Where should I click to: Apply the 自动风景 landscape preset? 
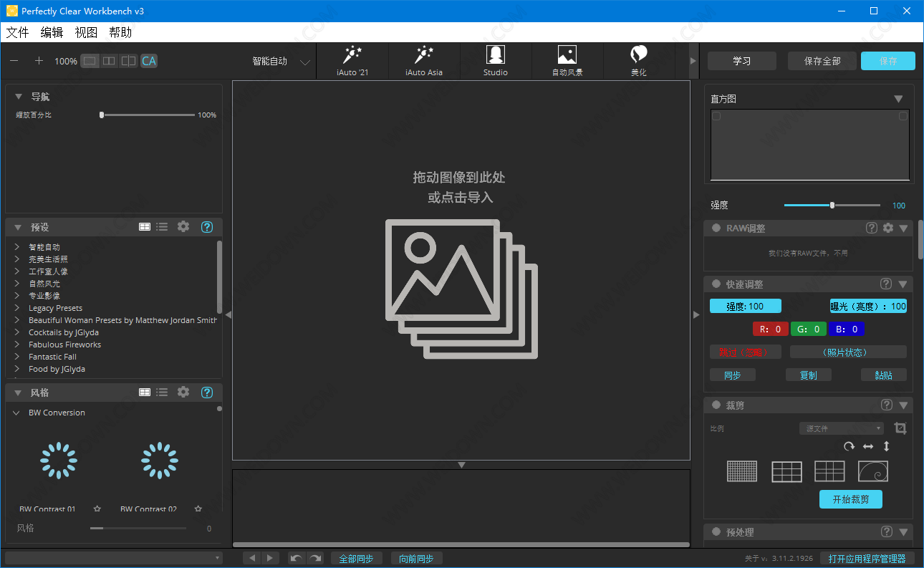point(567,61)
